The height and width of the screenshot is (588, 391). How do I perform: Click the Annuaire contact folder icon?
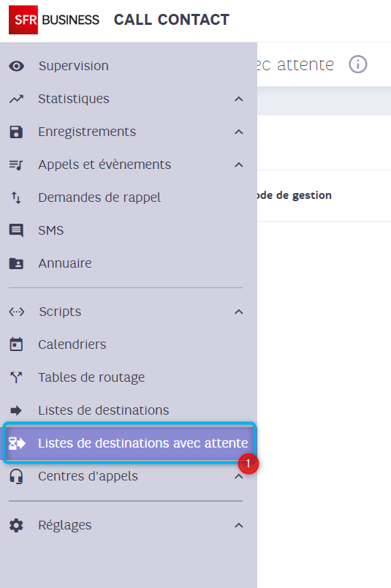[x=16, y=263]
